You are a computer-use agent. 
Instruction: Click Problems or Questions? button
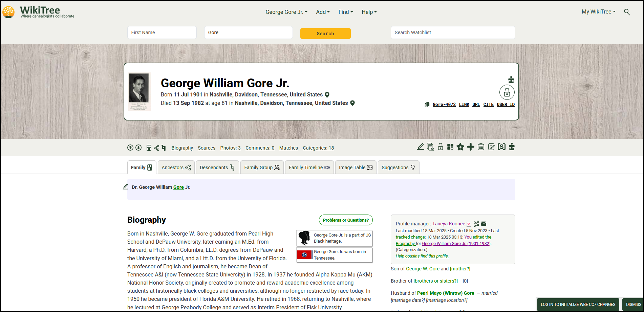pyautogui.click(x=346, y=220)
